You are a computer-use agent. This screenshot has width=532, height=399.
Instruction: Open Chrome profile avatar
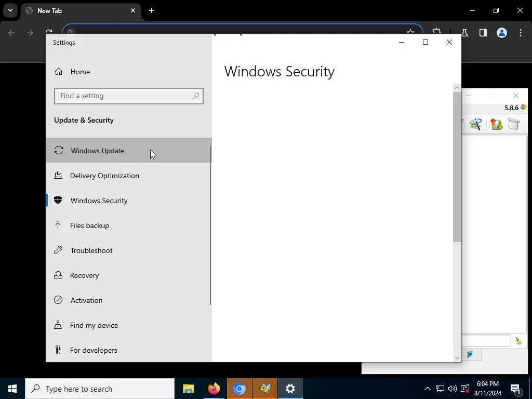[x=502, y=33]
